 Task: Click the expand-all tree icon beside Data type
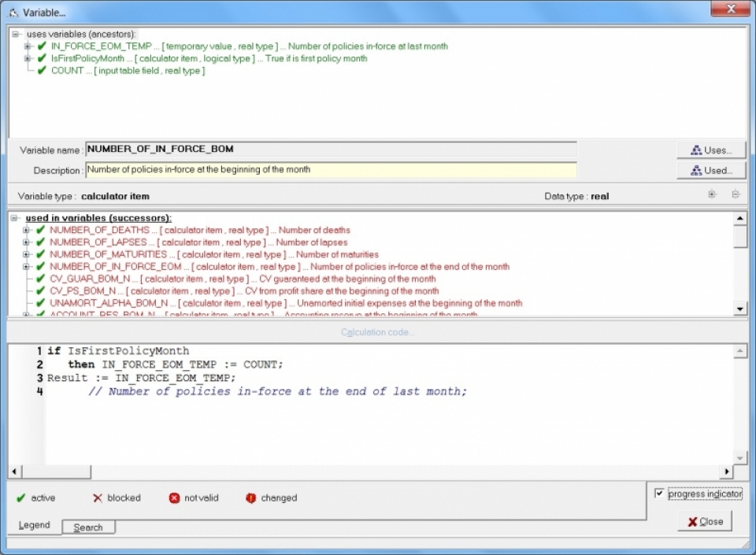click(x=712, y=194)
